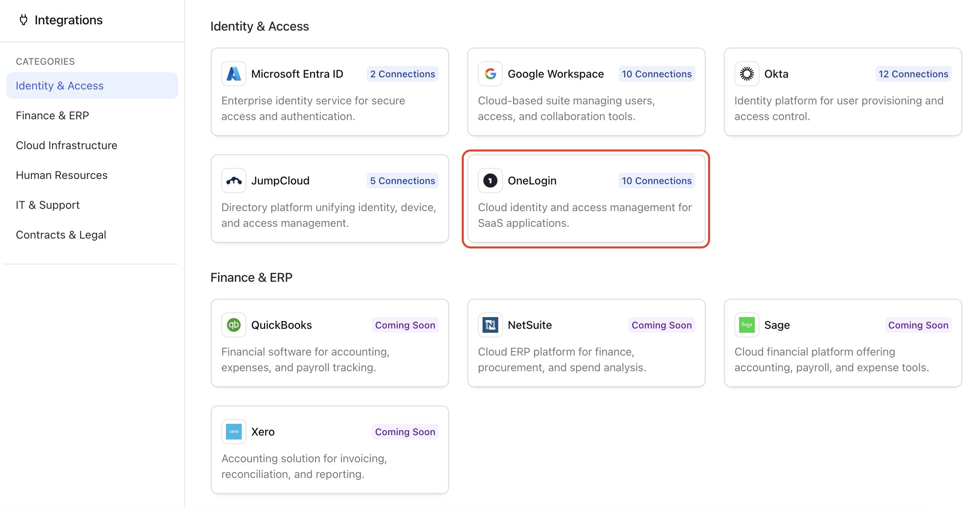The height and width of the screenshot is (507, 980).
Task: Open the Cloud Infrastructure category
Action: (x=92, y=145)
